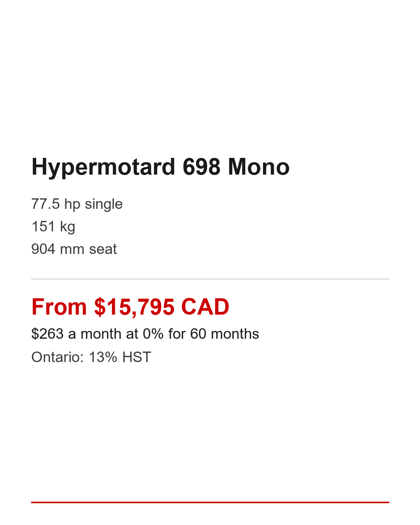Select the 151 kg weight spec
420x525 pixels.
[x=53, y=227]
